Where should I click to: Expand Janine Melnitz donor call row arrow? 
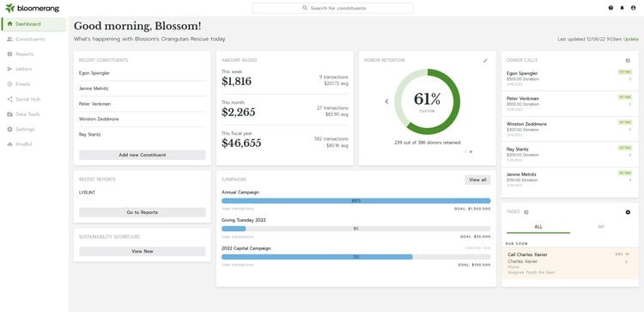point(630,180)
